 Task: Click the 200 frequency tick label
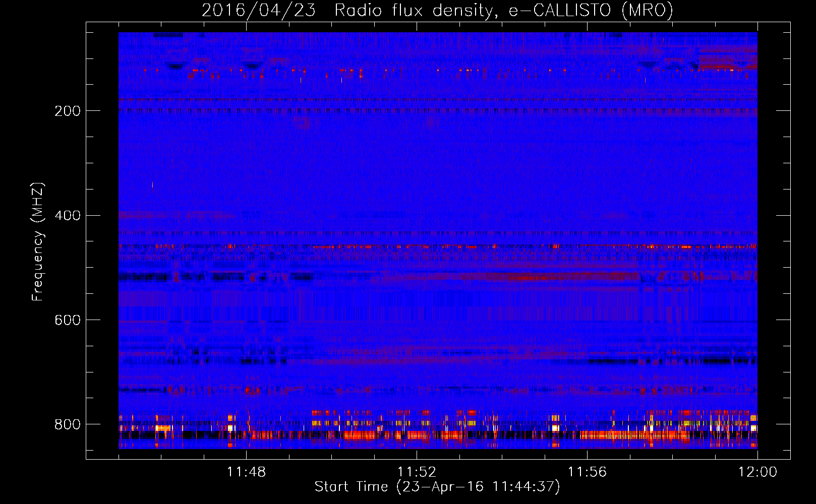[68, 111]
